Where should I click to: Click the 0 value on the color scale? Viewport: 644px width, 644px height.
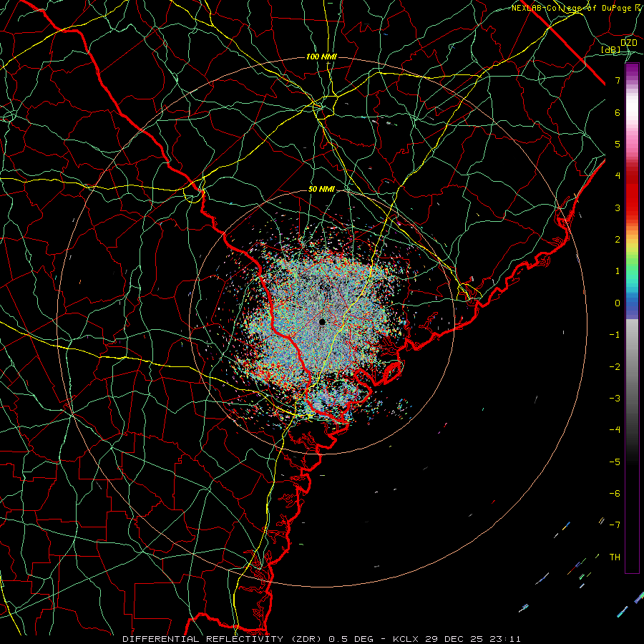pos(618,303)
